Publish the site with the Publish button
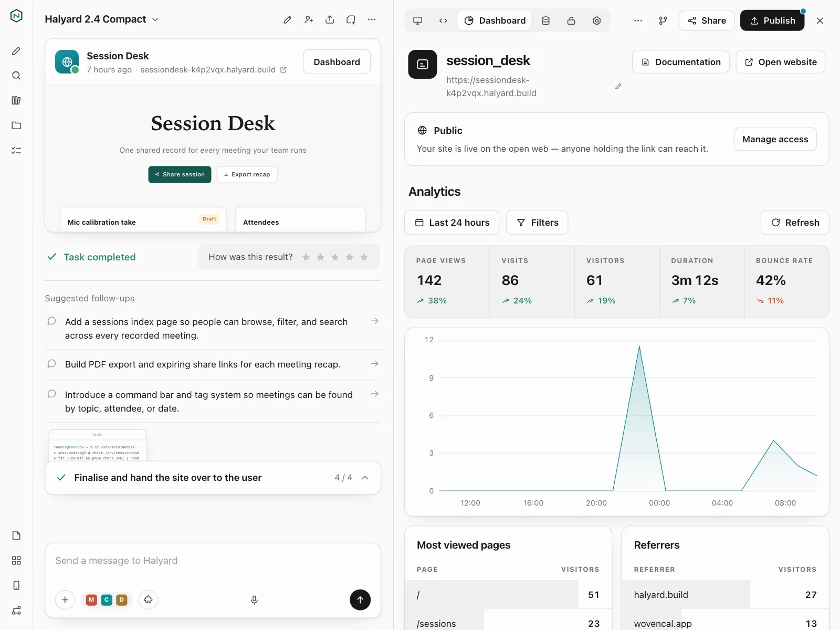The image size is (840, 630). pos(772,20)
